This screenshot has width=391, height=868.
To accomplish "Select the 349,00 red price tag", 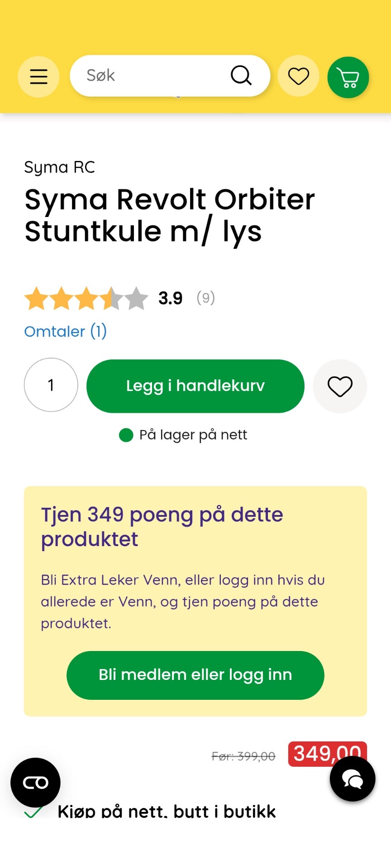I will [x=327, y=754].
